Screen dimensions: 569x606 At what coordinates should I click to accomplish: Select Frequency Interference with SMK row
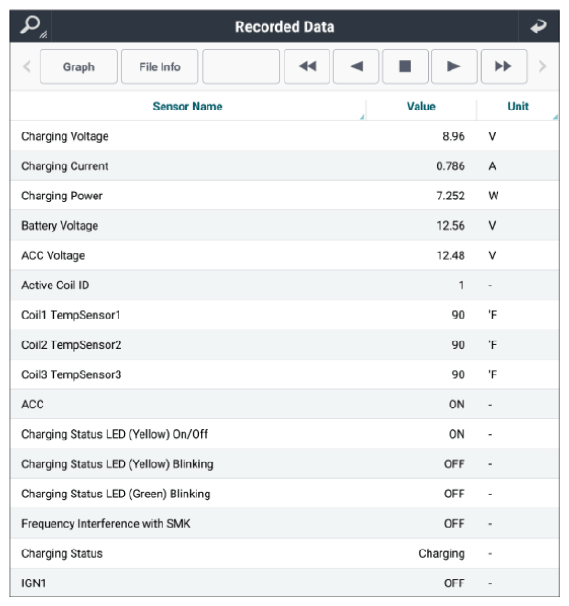tap(284, 523)
